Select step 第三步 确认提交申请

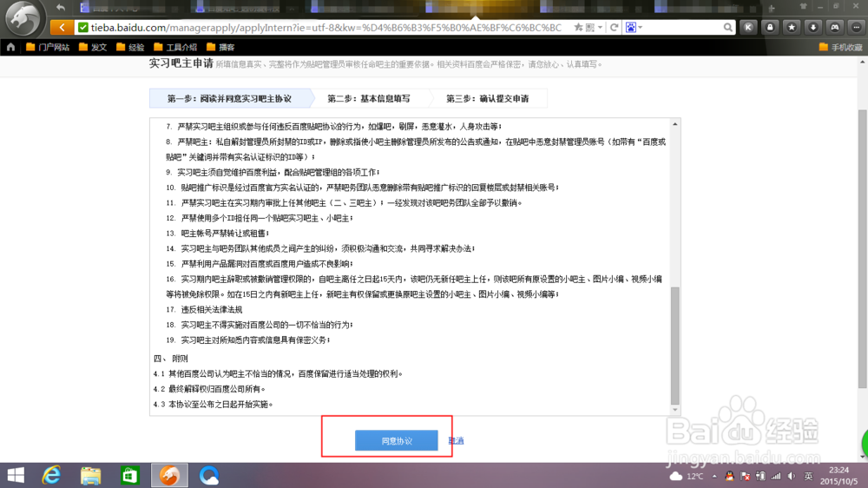click(487, 99)
